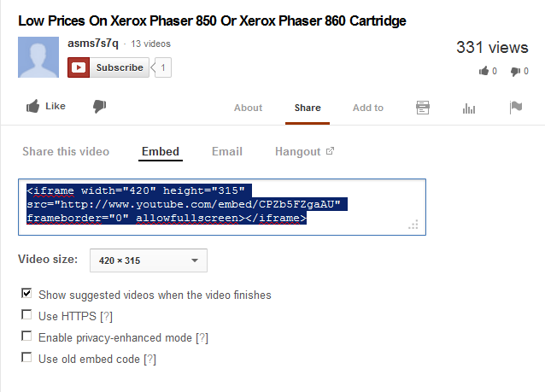The image size is (545, 392).
Task: Switch to the About tab
Action: [x=248, y=108]
